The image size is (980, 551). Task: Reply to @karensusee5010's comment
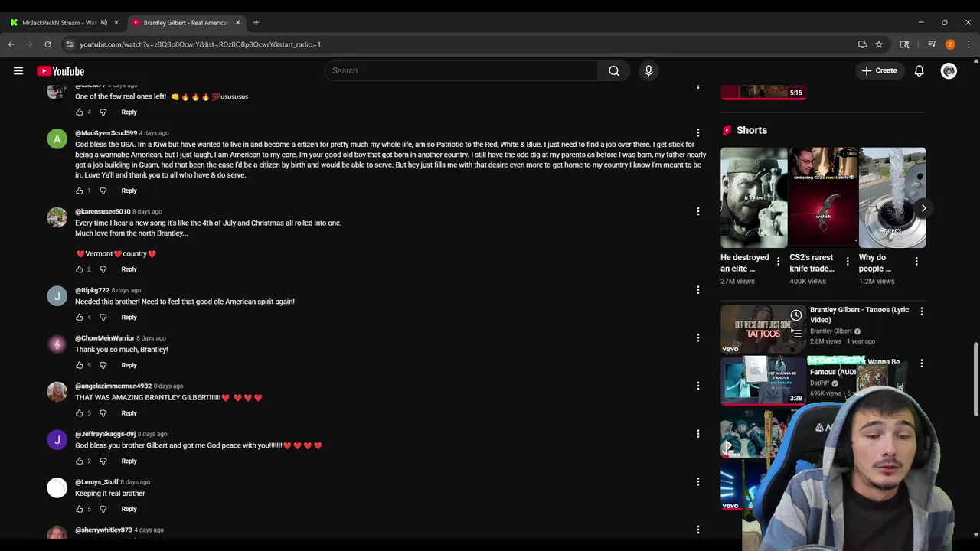point(129,269)
